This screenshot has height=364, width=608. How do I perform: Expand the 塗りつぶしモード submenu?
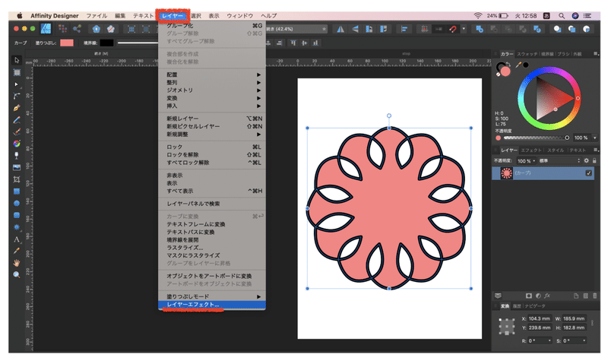click(x=212, y=296)
